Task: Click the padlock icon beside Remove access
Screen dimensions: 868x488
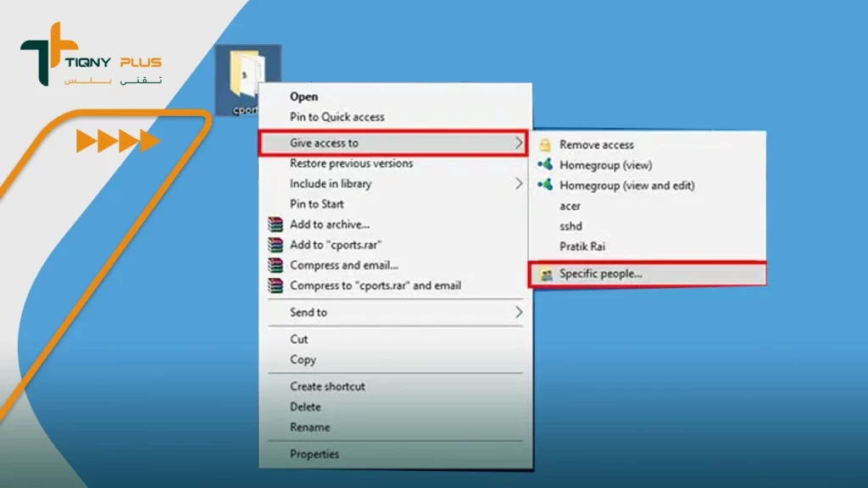Action: coord(545,145)
